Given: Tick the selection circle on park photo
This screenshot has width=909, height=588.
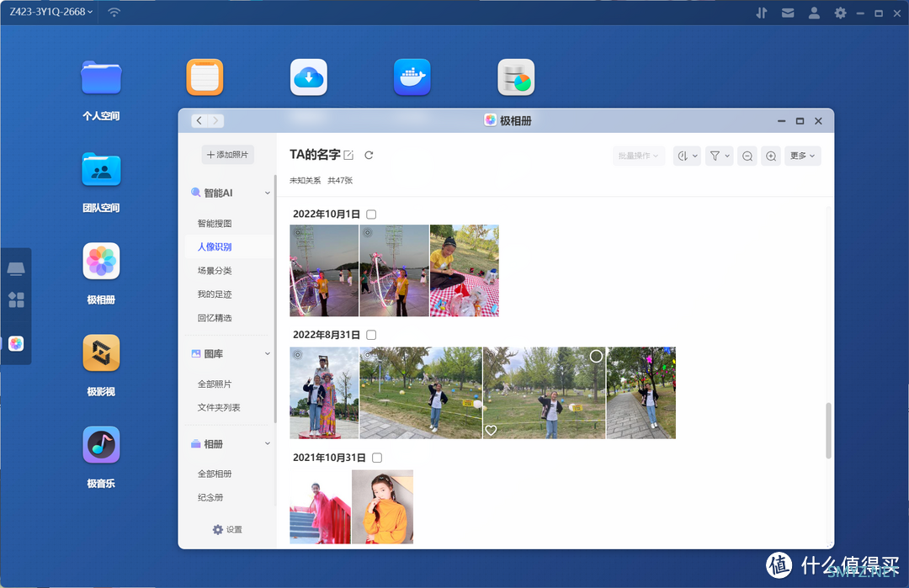Looking at the screenshot, I should [x=596, y=357].
